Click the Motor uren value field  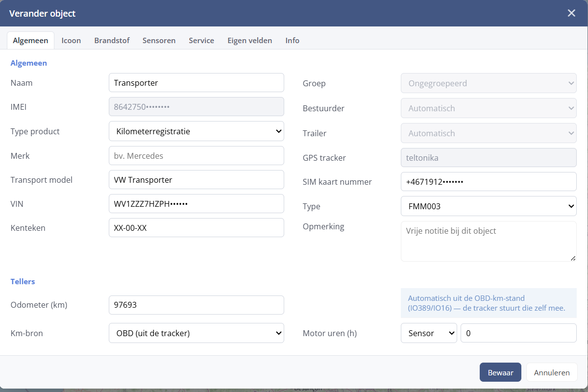point(518,333)
